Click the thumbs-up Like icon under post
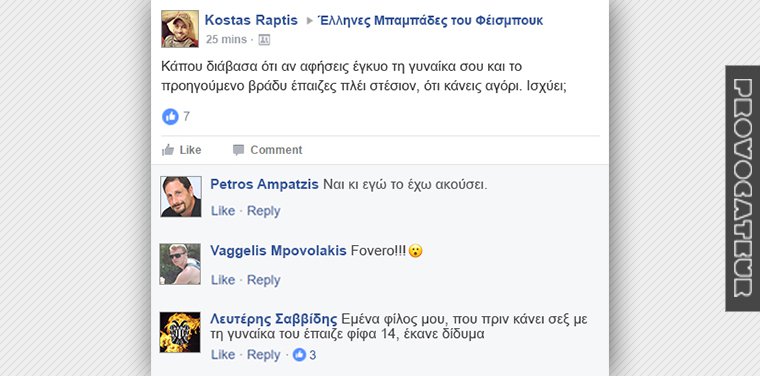Image resolution: width=760 pixels, height=376 pixels. [x=168, y=150]
